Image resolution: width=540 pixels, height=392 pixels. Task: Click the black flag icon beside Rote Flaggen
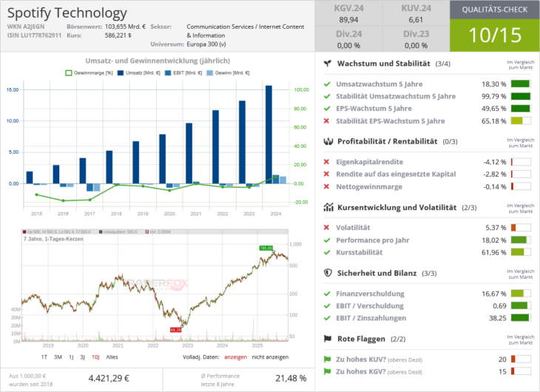click(x=328, y=339)
